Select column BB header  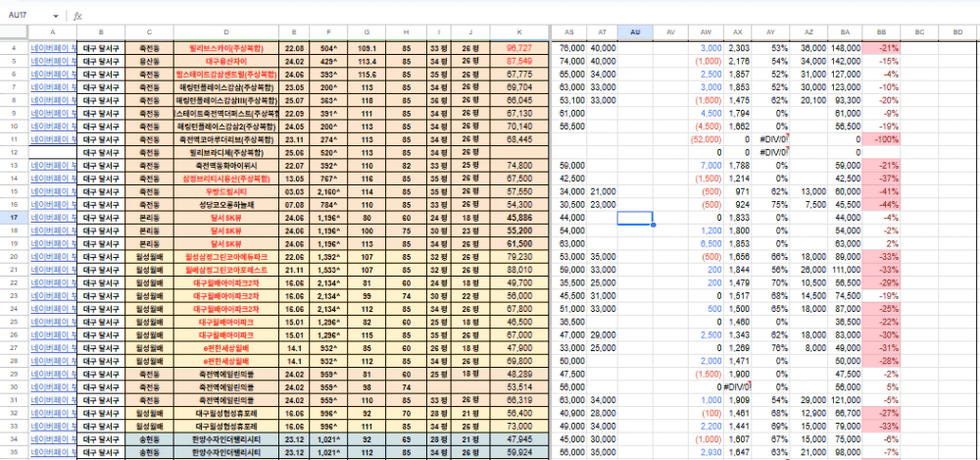882,32
